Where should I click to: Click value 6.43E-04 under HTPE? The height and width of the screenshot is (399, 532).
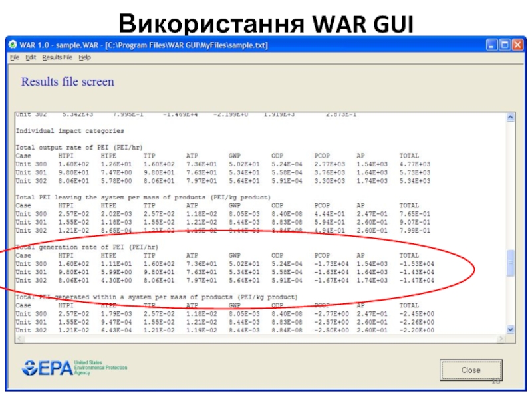point(116,331)
